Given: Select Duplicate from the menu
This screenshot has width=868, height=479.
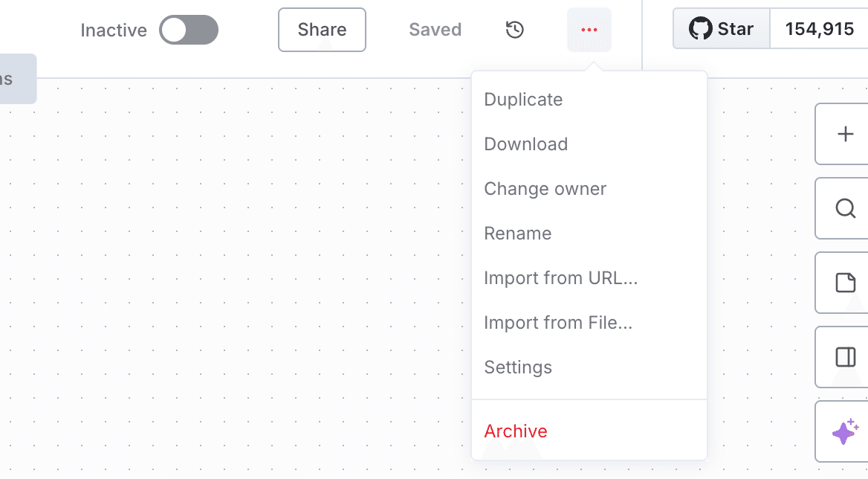Looking at the screenshot, I should coord(523,100).
